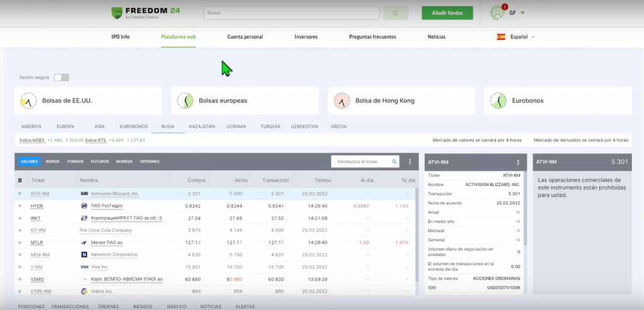This screenshot has width=644, height=310.
Task: Open Preguntas frecuentes
Action: 372,36
